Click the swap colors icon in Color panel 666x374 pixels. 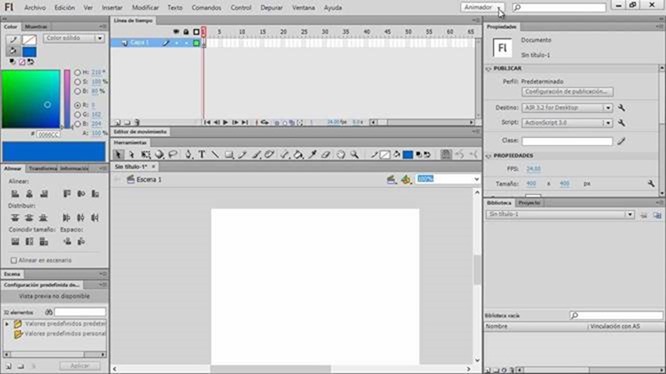(31, 62)
